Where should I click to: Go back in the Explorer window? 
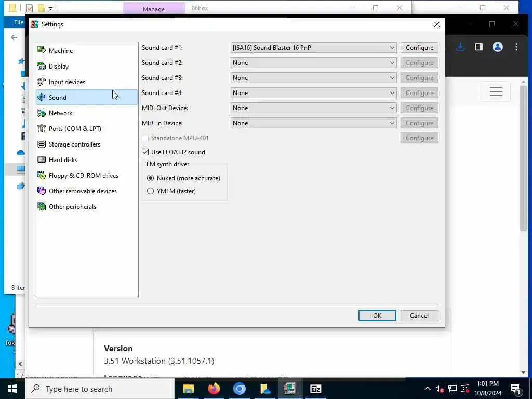pyautogui.click(x=14, y=37)
